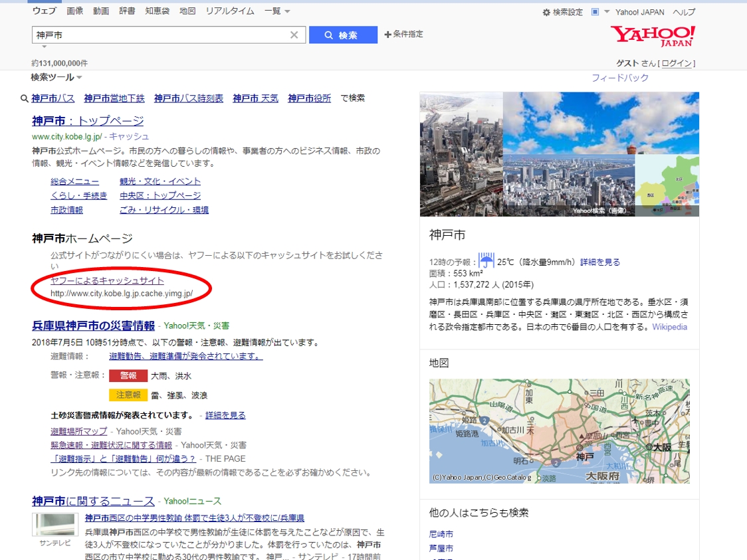This screenshot has width=747, height=560.
Task: Search related term 神戸市営地下鉄
Action: point(114,98)
